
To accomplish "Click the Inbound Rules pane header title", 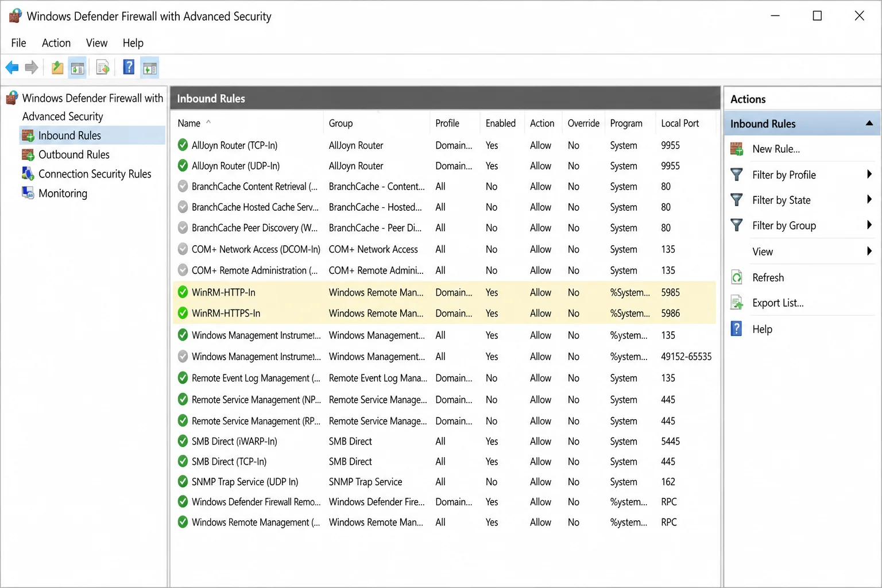I will point(211,99).
